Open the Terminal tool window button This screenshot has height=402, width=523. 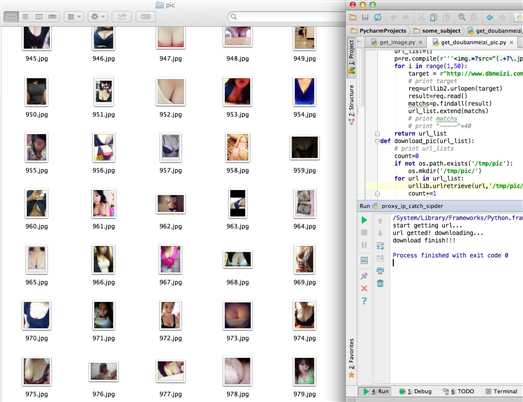pyautogui.click(x=501, y=391)
